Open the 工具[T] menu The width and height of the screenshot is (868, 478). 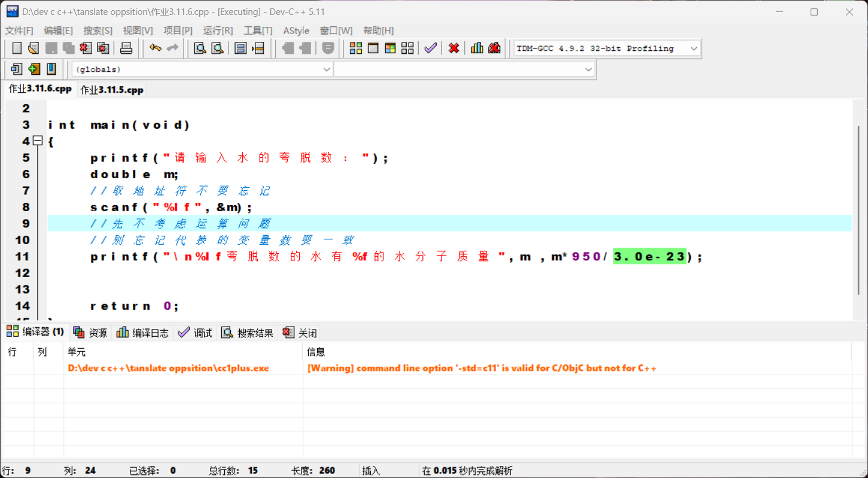click(258, 31)
